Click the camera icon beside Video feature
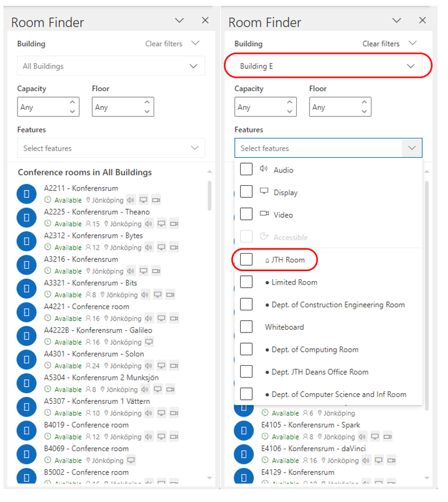This screenshot has height=502, width=448. coord(264,214)
